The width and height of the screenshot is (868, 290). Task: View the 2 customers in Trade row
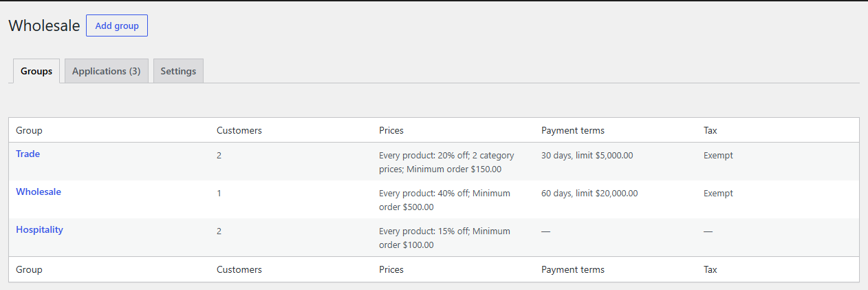[x=219, y=156]
